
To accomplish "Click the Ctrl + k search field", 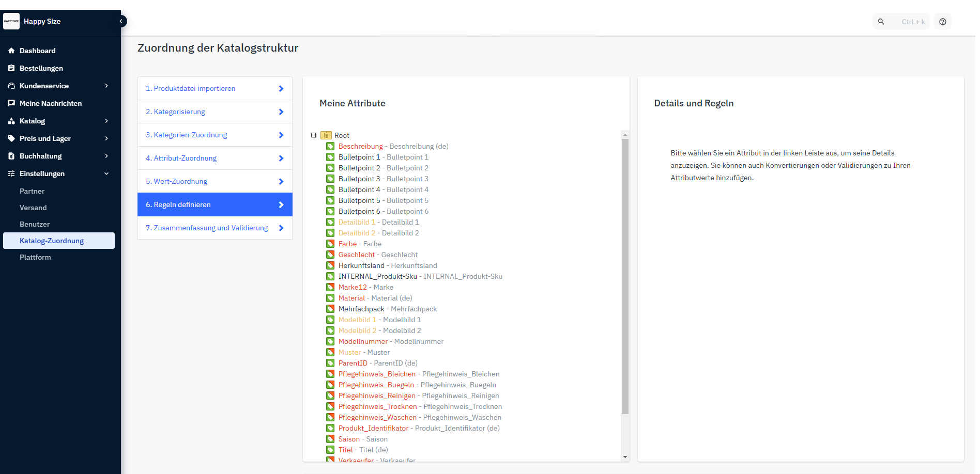I will coord(913,22).
